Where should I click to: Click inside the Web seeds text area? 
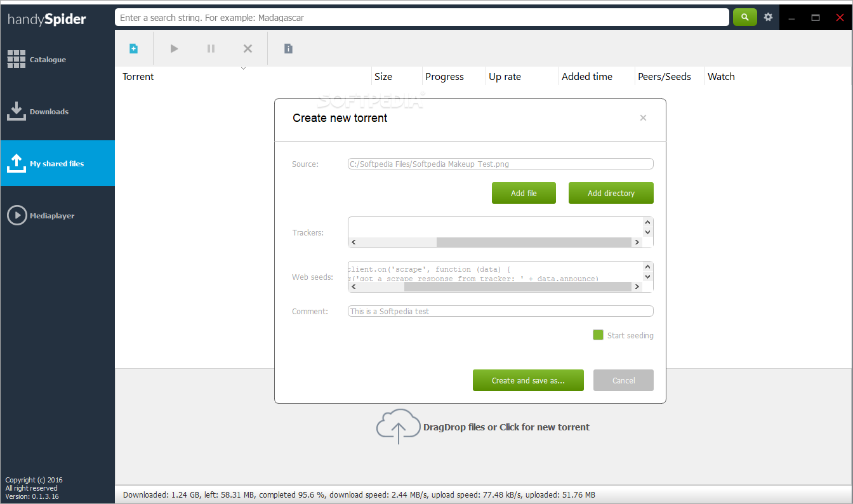coord(495,272)
